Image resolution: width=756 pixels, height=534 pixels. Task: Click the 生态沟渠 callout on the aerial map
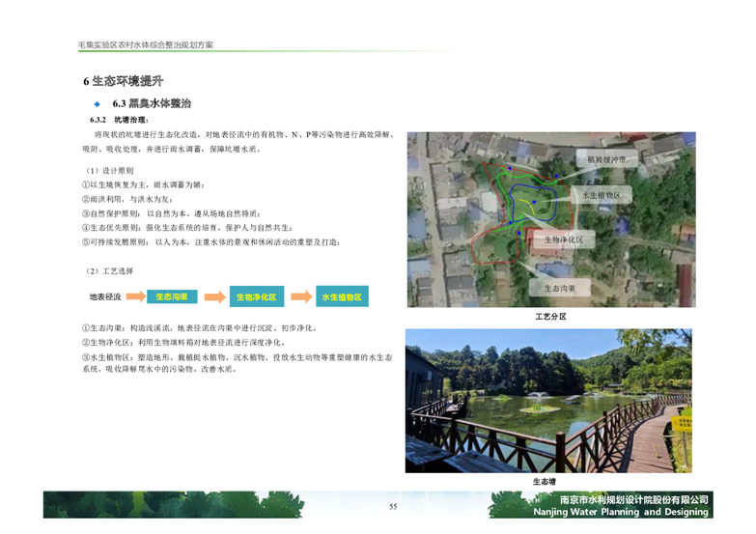click(560, 288)
